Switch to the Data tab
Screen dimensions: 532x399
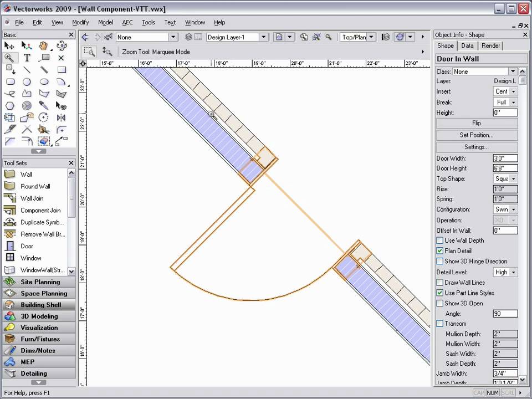tap(467, 45)
